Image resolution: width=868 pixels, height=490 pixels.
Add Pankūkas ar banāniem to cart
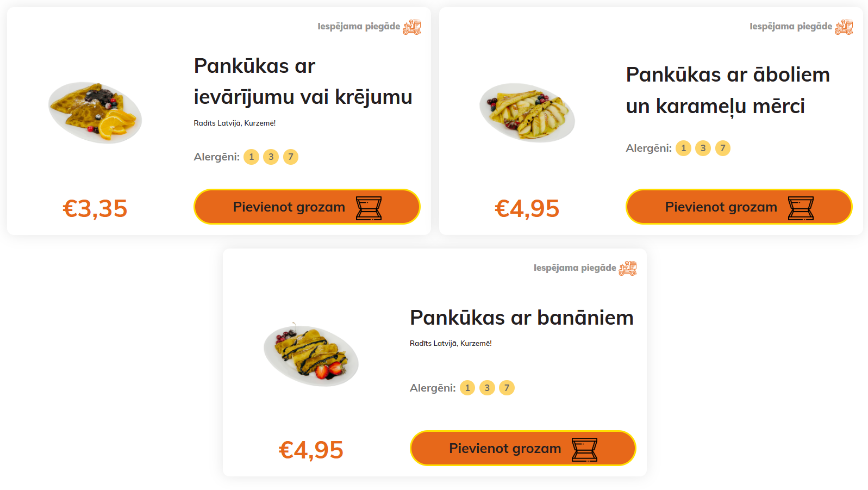click(x=522, y=449)
